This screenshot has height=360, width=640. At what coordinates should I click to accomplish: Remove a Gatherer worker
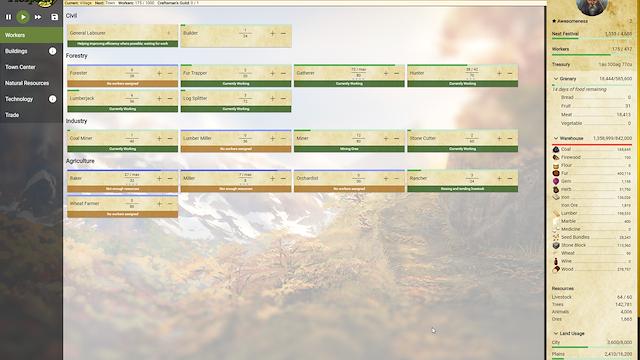[x=397, y=73]
